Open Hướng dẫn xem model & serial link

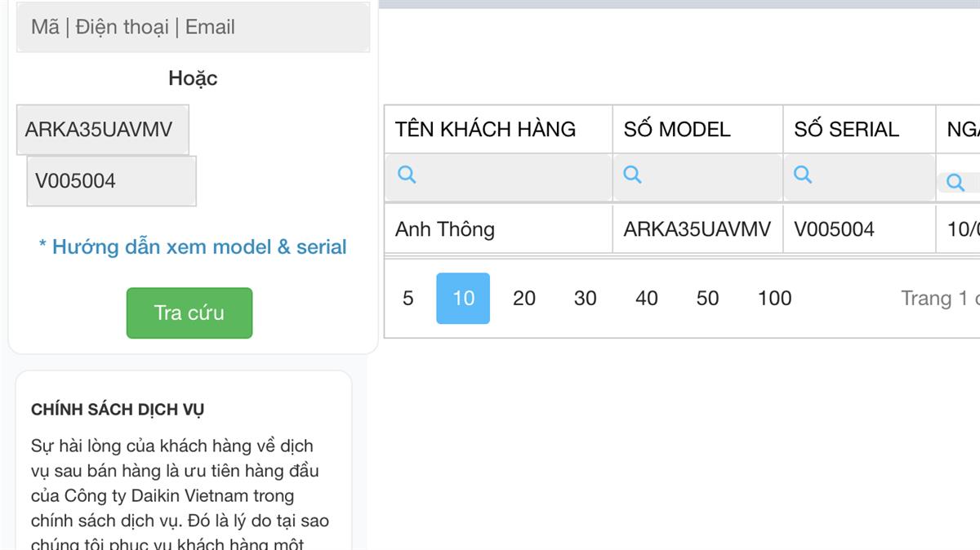click(x=193, y=247)
